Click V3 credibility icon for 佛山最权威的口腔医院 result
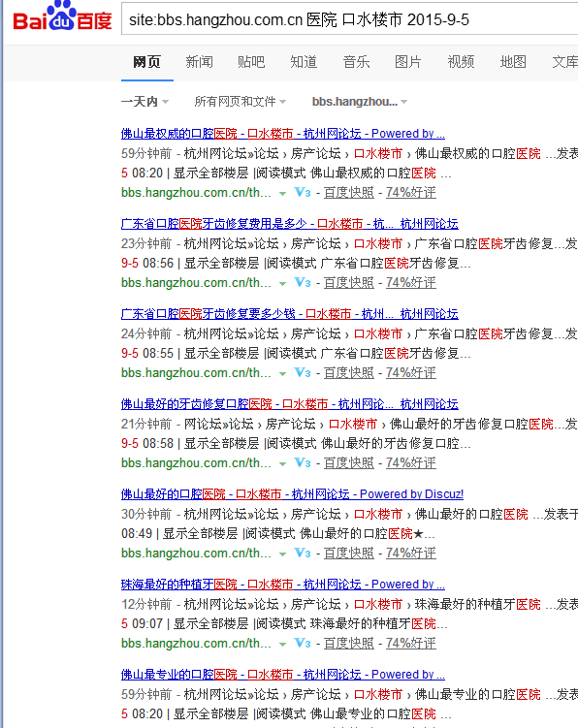Screen dimensions: 578x728 click(303, 192)
